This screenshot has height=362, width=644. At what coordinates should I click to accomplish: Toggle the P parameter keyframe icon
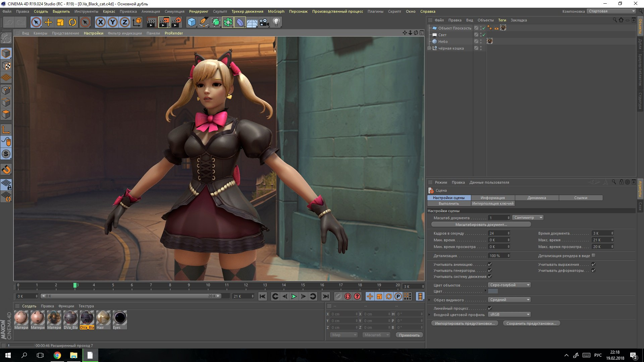pyautogui.click(x=398, y=296)
